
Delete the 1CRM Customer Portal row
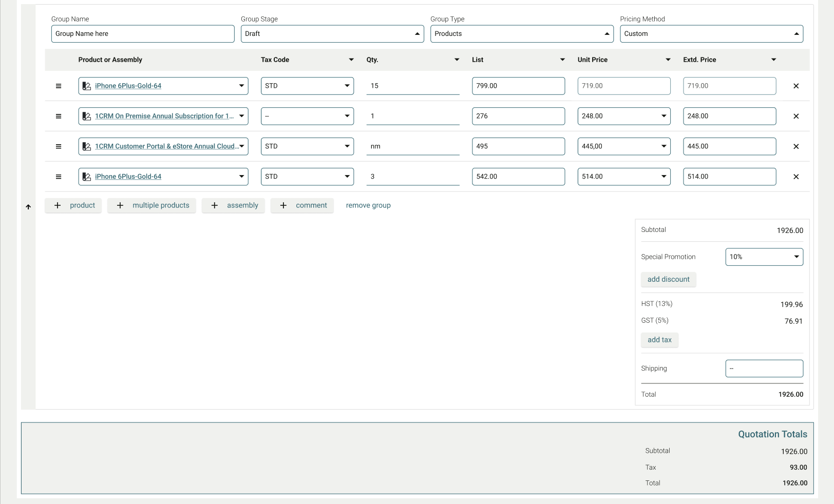point(795,147)
